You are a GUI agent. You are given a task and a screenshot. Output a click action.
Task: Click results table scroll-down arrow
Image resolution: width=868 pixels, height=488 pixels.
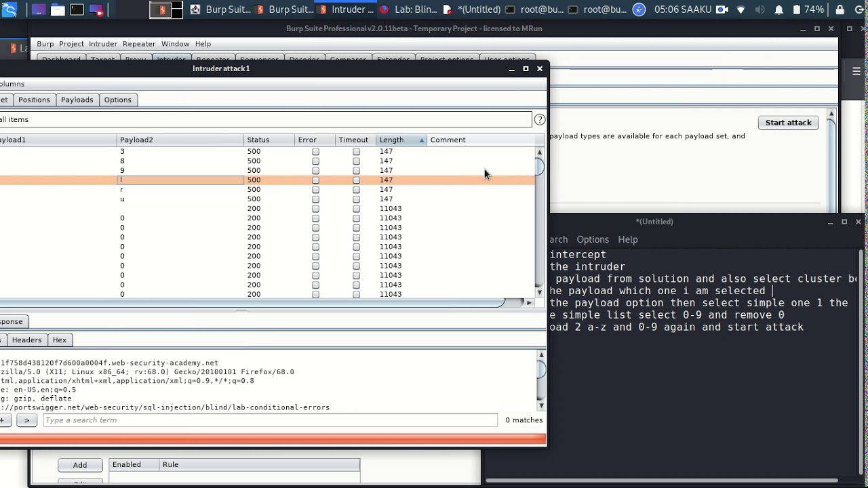pyautogui.click(x=540, y=292)
